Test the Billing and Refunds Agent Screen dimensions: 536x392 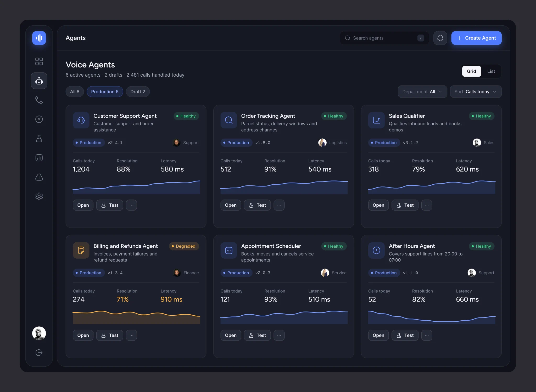coord(110,335)
